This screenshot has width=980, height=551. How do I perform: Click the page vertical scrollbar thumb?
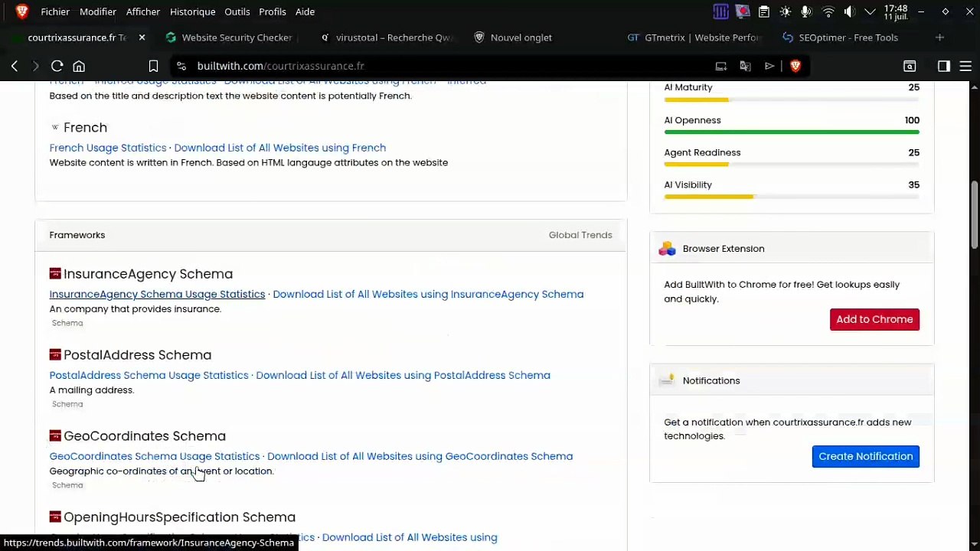pos(974,215)
